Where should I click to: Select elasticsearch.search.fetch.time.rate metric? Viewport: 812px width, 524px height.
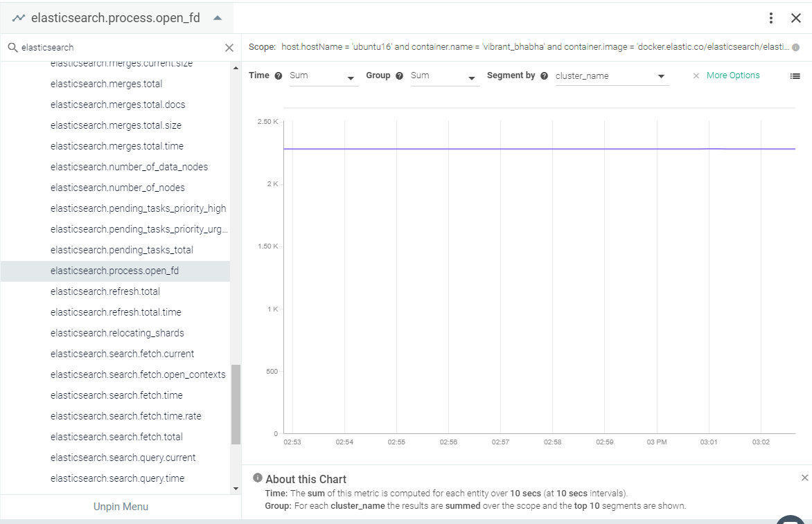[x=115, y=417]
